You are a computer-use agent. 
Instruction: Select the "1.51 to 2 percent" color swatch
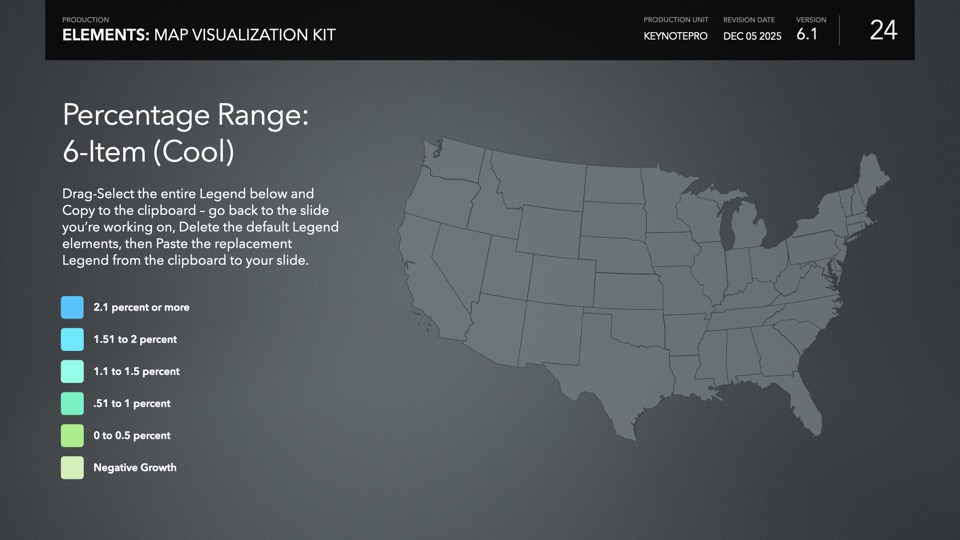[72, 339]
